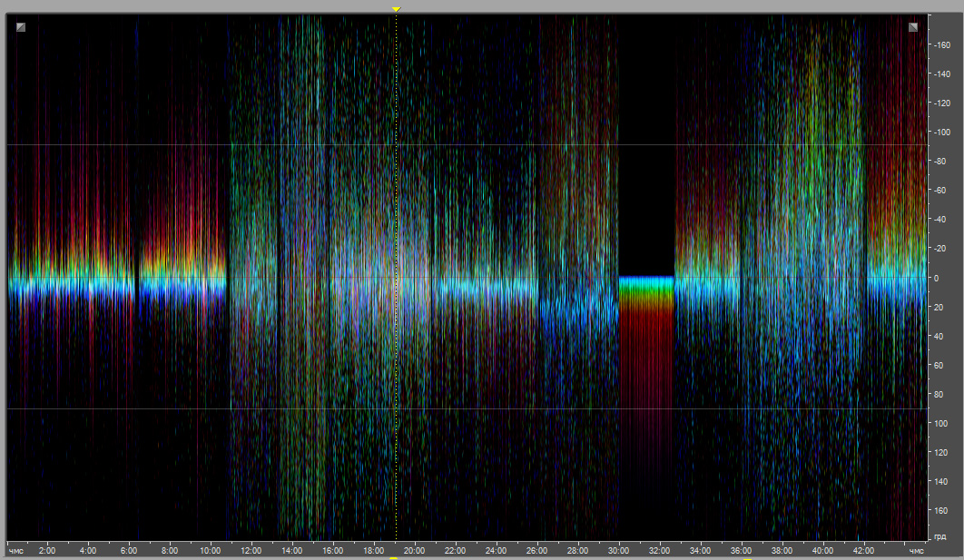Click the 20:00 tick on the time ruler

point(414,550)
